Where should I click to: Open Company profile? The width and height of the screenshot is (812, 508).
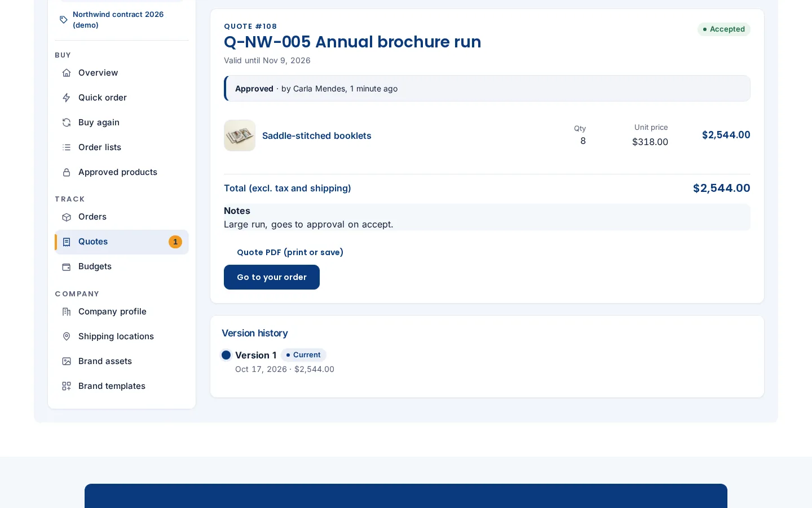coord(122,312)
